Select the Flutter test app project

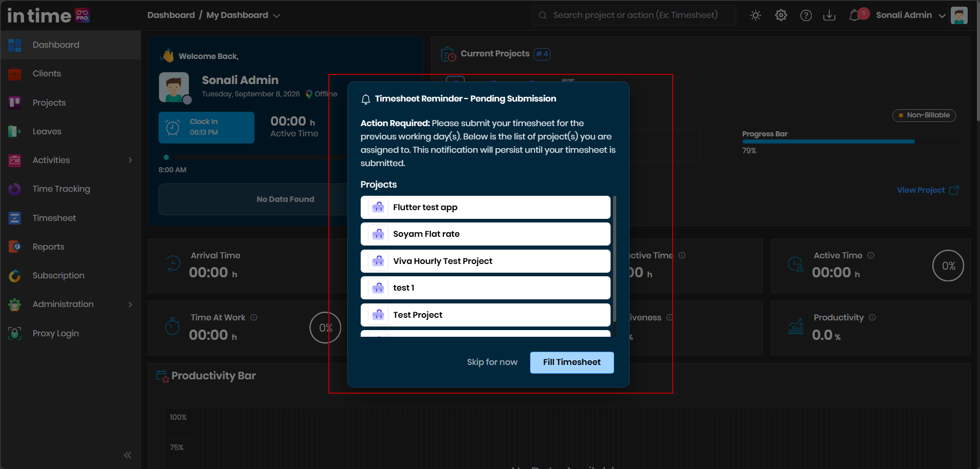tap(485, 207)
